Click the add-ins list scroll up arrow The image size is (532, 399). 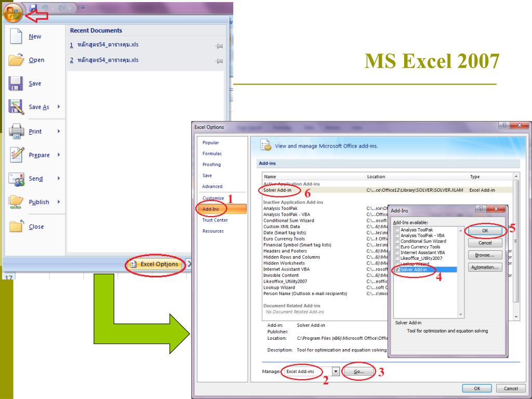point(516,177)
